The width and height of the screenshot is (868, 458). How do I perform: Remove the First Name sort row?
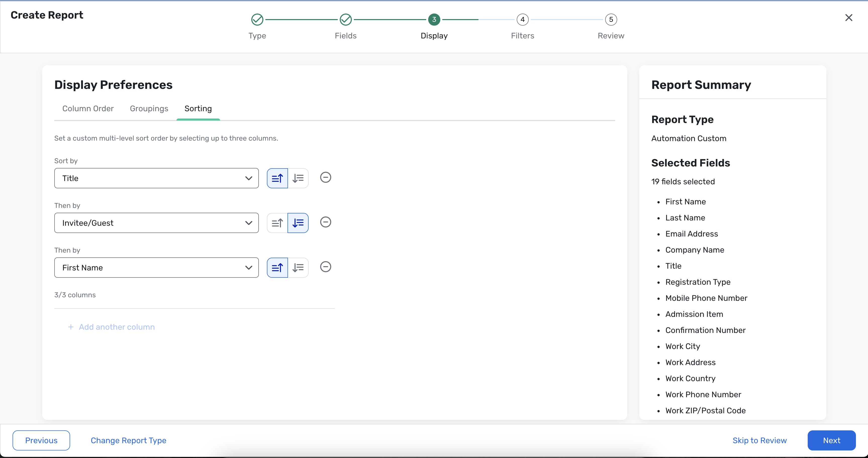click(325, 267)
